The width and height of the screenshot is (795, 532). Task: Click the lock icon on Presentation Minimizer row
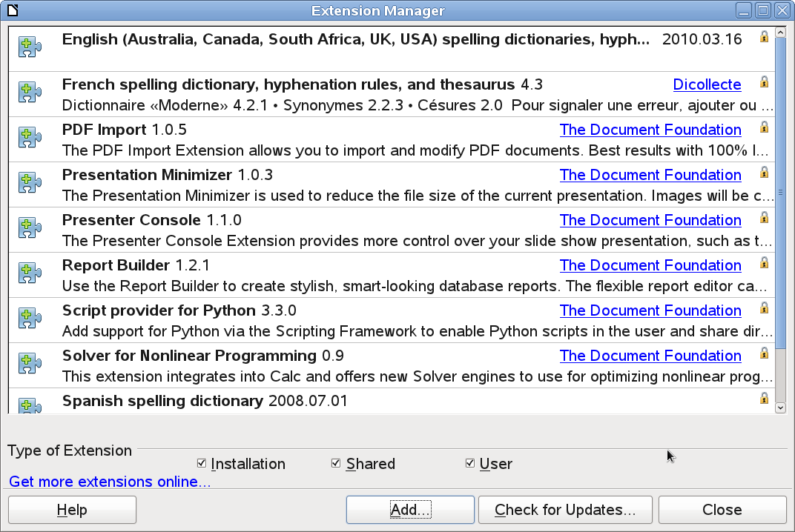click(764, 172)
